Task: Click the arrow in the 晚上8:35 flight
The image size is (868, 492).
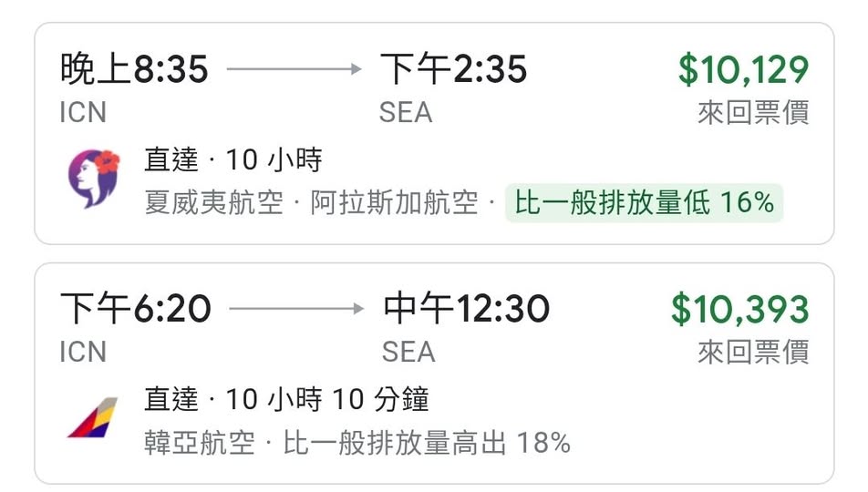Action: coord(294,69)
